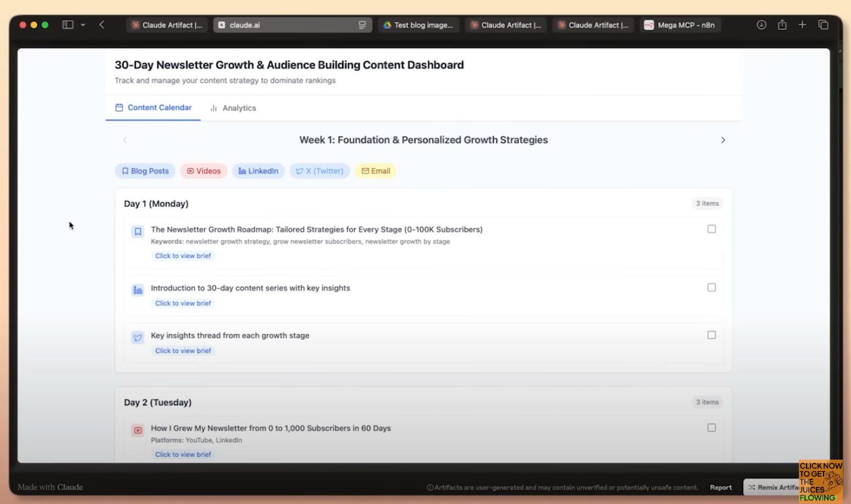Viewport: 851px width, 504px height.
Task: Switch to the first Claude Artifact tab
Action: point(167,25)
